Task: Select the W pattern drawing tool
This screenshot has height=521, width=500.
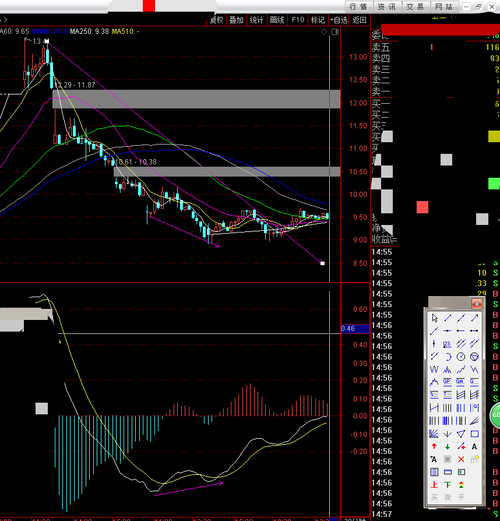Action: tap(434, 369)
